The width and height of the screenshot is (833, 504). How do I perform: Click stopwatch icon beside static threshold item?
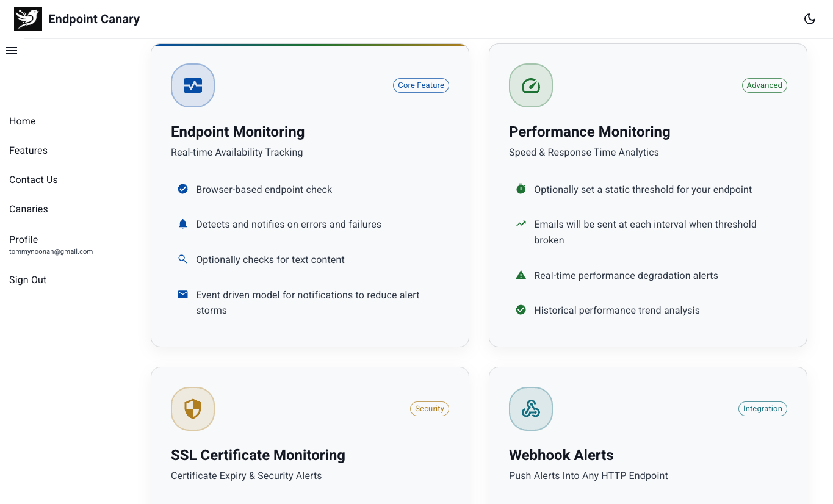click(521, 189)
